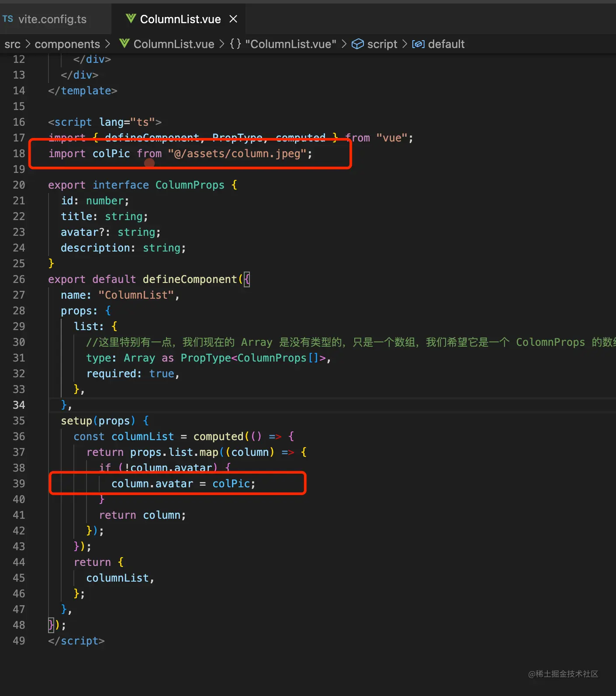Select the ColumnList.vue editor tab
Image resolution: width=616 pixels, height=696 pixels.
tap(180, 19)
